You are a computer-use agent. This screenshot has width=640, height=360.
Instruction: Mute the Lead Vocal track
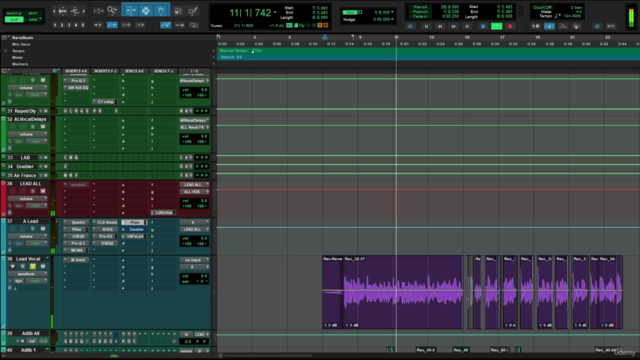(42, 267)
